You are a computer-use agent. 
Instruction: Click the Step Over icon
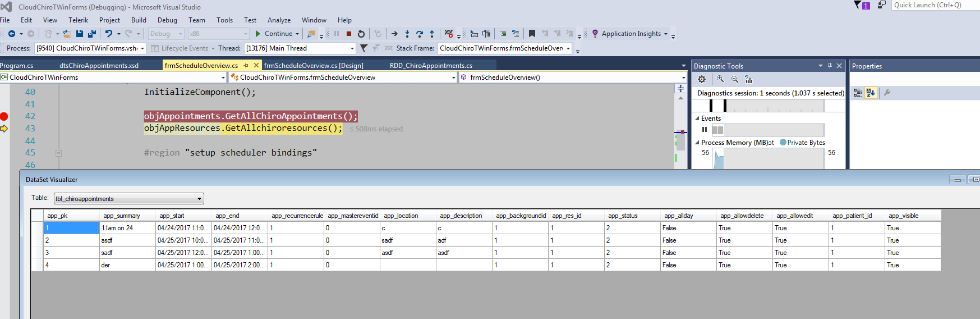[420, 34]
